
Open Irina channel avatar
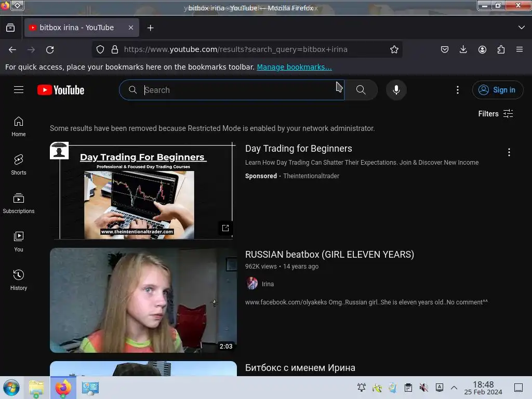(x=252, y=283)
